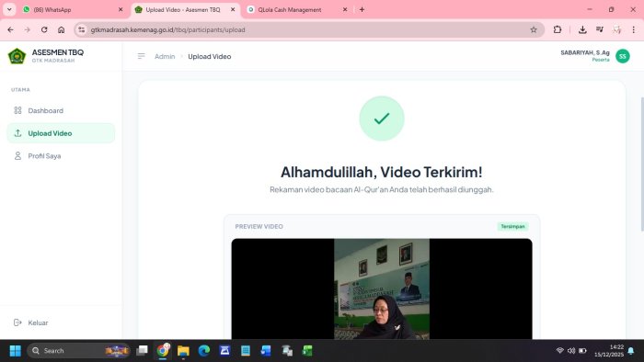Open Task View on the taskbar

pos(142,351)
